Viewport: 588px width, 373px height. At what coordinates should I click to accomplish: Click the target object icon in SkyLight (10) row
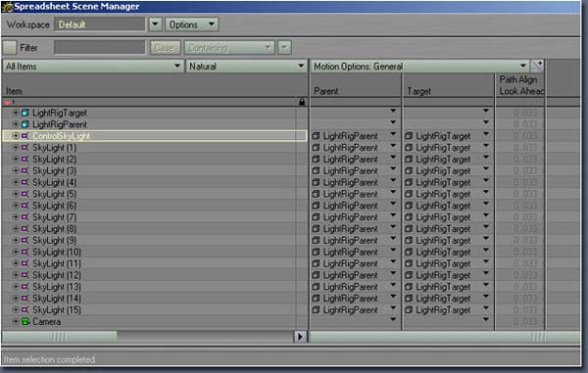409,252
